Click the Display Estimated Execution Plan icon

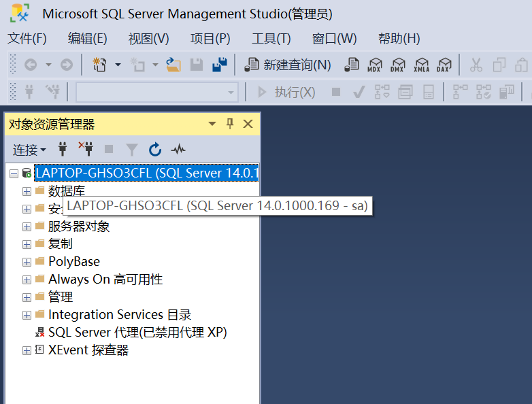[382, 92]
